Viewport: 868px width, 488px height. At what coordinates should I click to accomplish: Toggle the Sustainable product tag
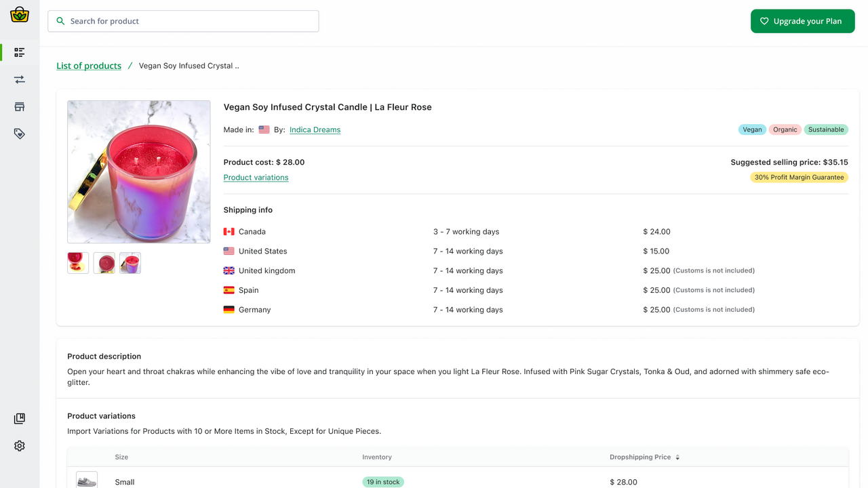click(x=826, y=129)
